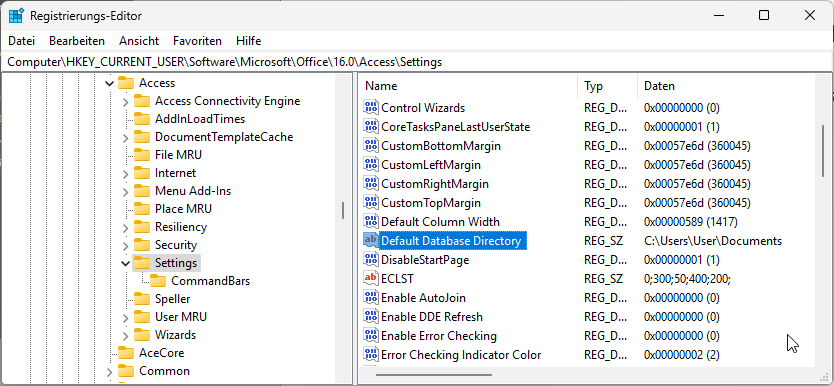
Task: Select the Security tree key label
Action: point(176,245)
